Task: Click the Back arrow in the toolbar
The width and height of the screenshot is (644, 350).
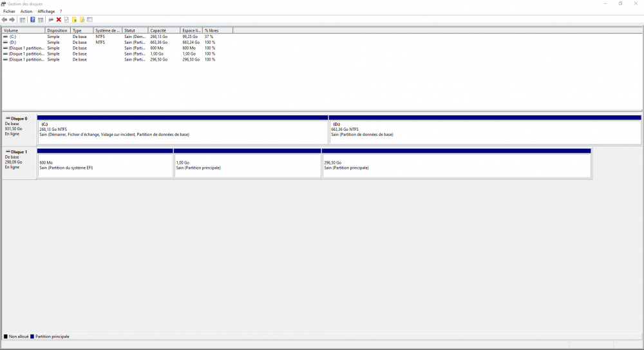Action: (5, 19)
